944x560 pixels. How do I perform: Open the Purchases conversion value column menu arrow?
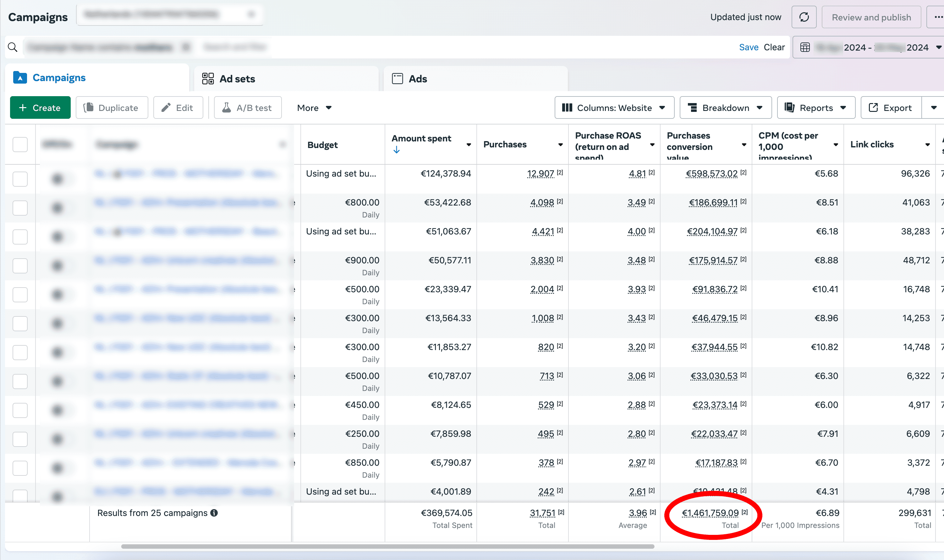tap(744, 145)
